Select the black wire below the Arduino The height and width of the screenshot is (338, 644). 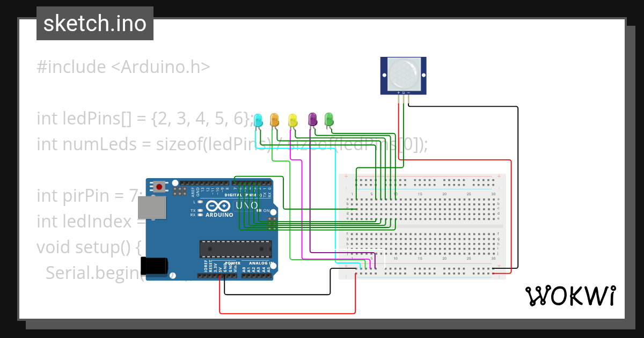pyautogui.click(x=276, y=294)
